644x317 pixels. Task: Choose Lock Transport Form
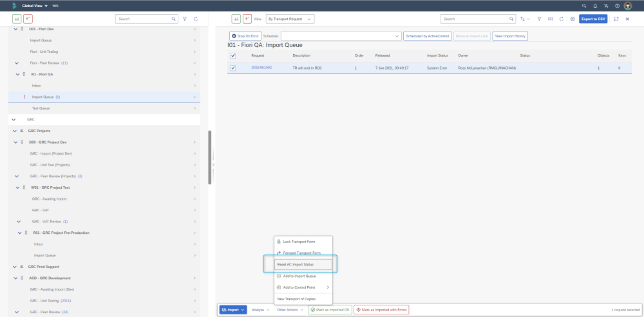(303, 242)
